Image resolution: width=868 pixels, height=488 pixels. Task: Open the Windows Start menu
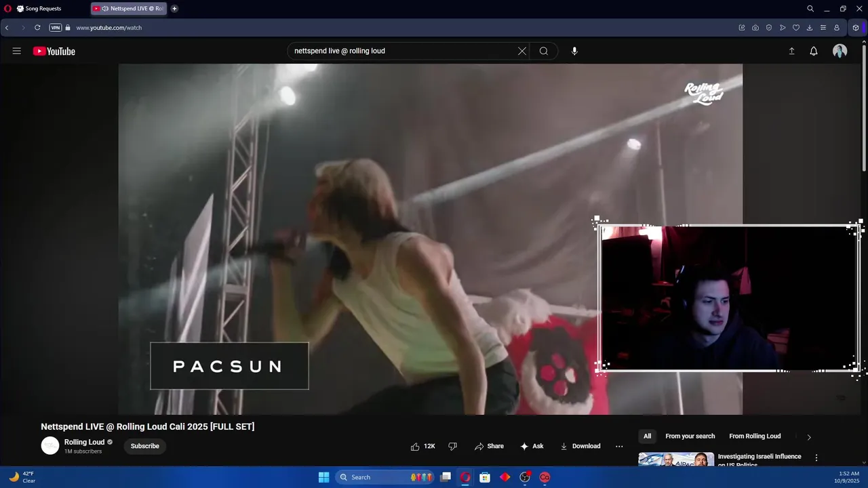point(324,477)
